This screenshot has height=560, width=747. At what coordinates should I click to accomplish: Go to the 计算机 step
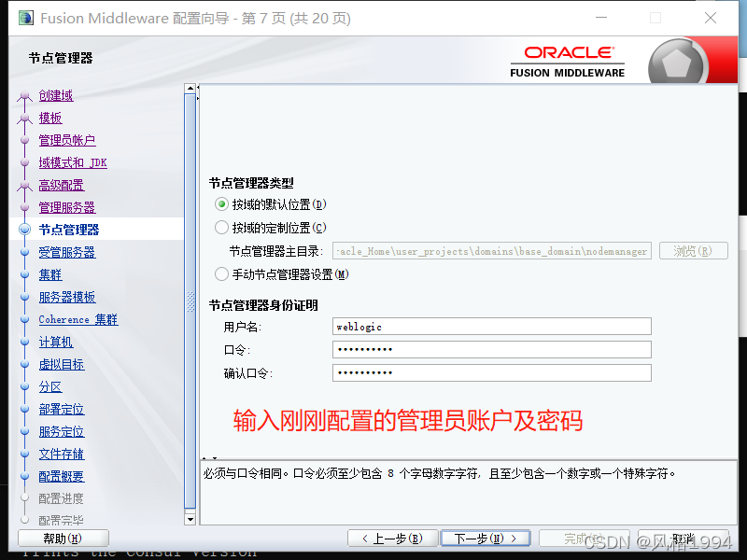click(x=56, y=342)
